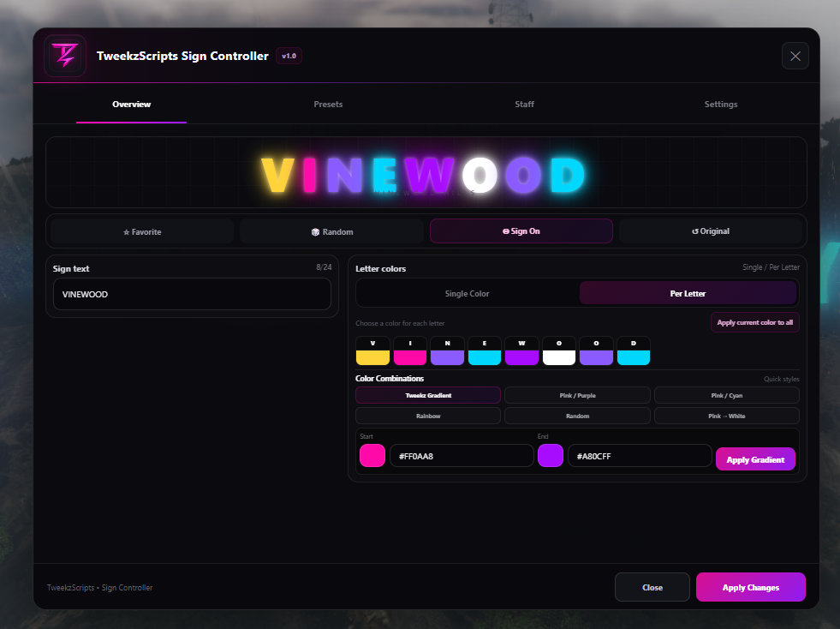The width and height of the screenshot is (840, 629).
Task: Click the Choose a color for each letter text
Action: [400, 323]
